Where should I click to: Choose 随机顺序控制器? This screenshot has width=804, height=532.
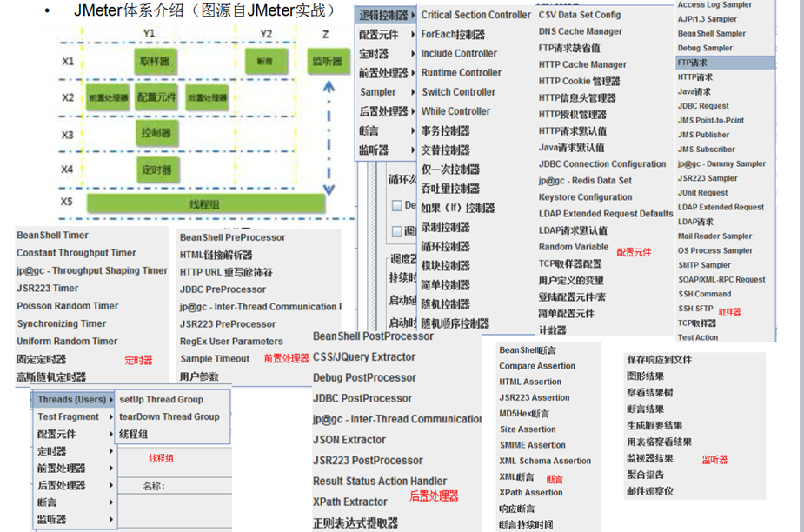coord(455,323)
